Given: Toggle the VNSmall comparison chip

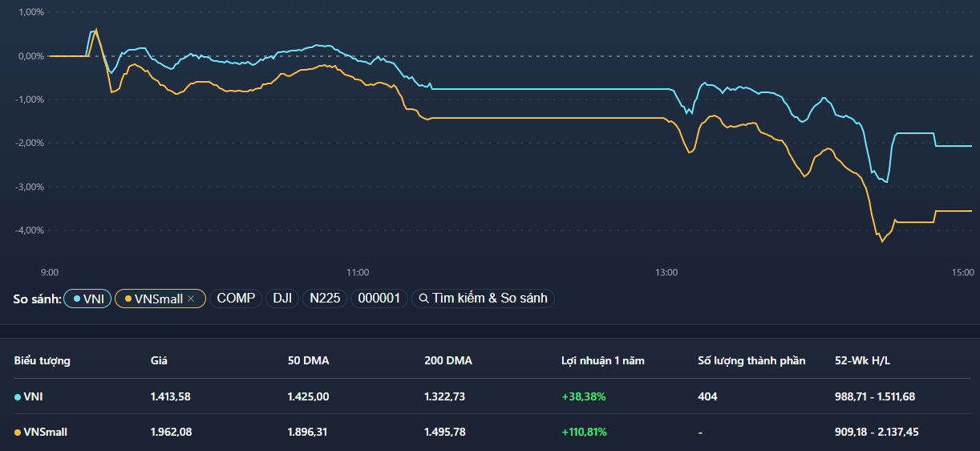Looking at the screenshot, I should (x=160, y=299).
